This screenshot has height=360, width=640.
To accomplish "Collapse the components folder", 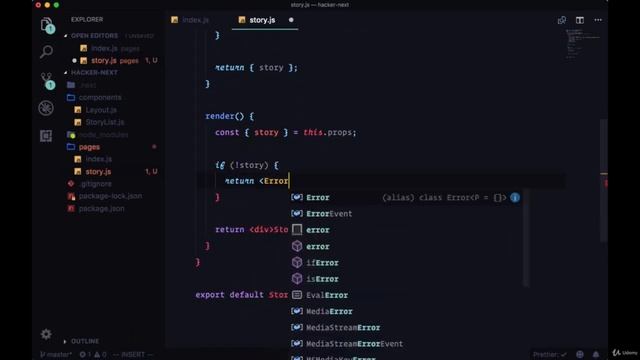I will coord(100,98).
